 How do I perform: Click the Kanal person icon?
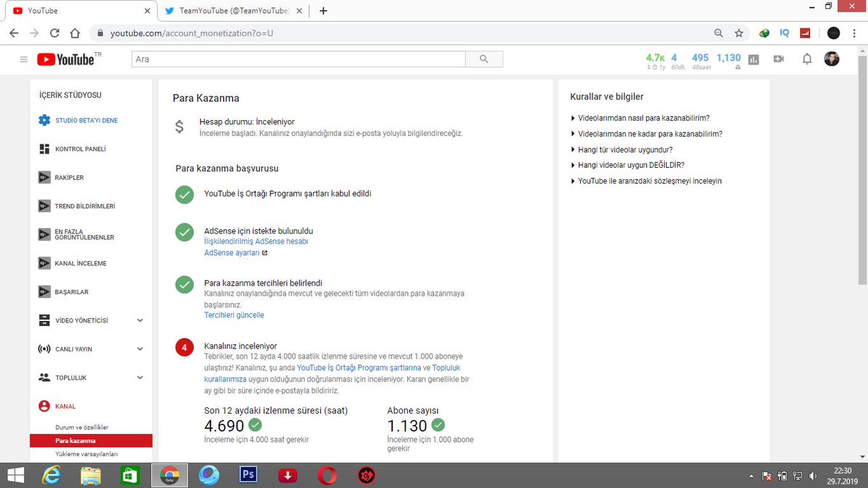click(x=44, y=406)
